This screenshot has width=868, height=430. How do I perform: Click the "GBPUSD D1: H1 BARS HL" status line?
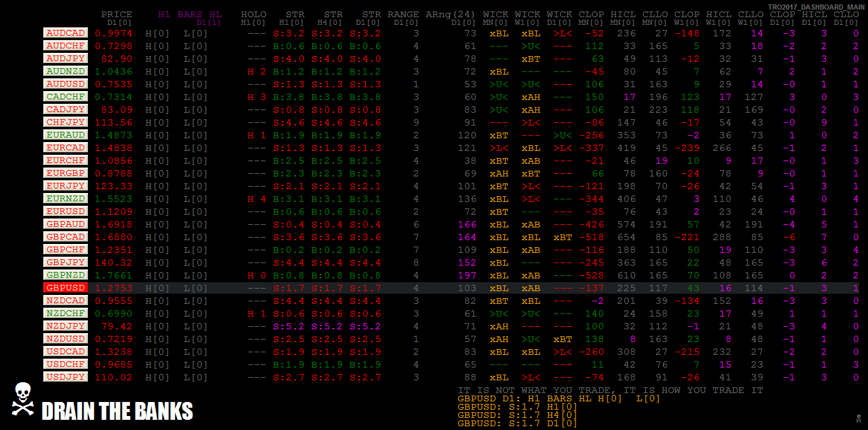[560, 398]
